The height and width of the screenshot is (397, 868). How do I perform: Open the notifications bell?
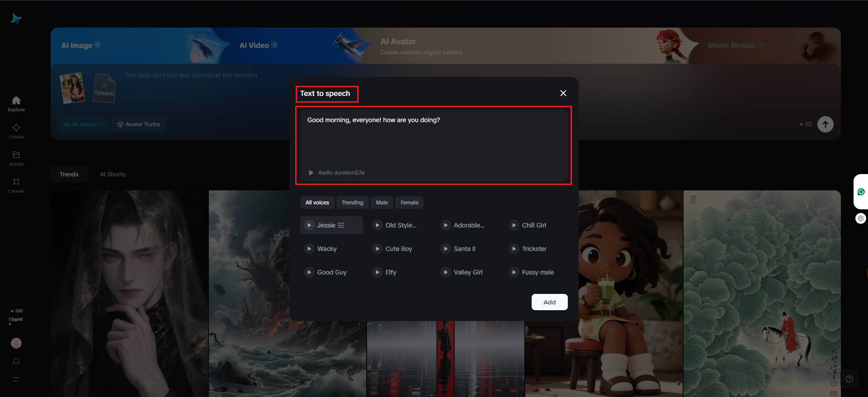[16, 361]
